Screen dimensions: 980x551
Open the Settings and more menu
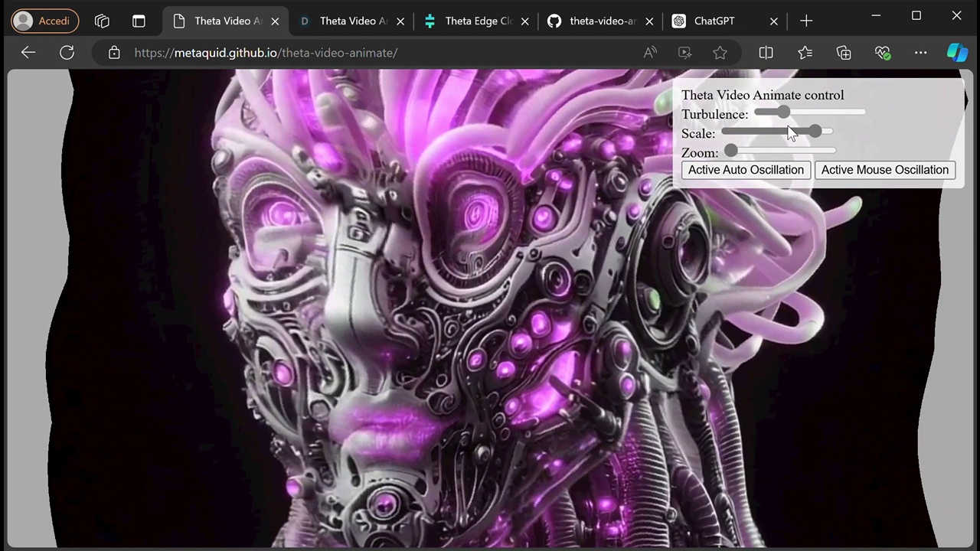(921, 53)
